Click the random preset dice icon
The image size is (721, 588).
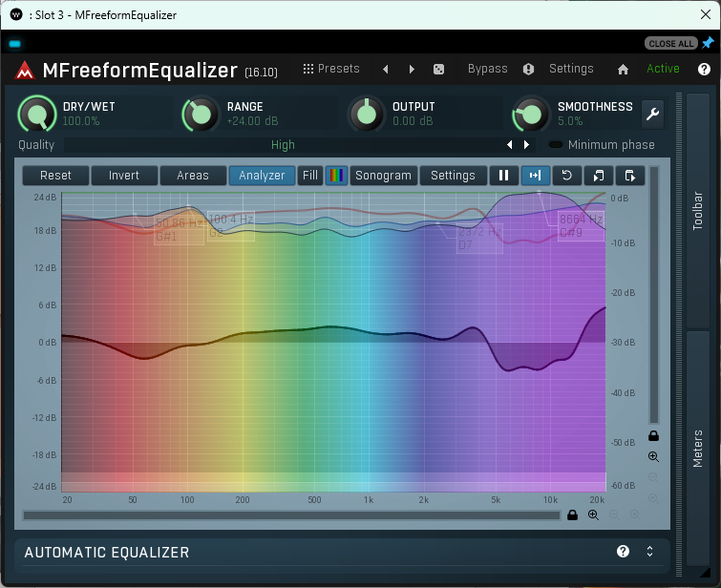click(438, 69)
